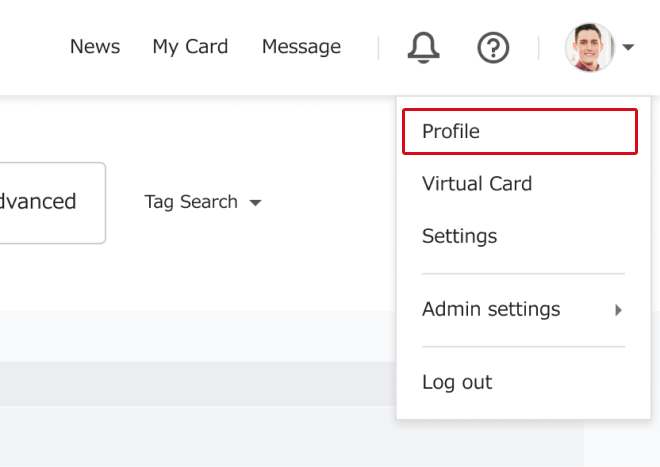Open Settings from the account menu
This screenshot has width=660, height=467.
(459, 236)
